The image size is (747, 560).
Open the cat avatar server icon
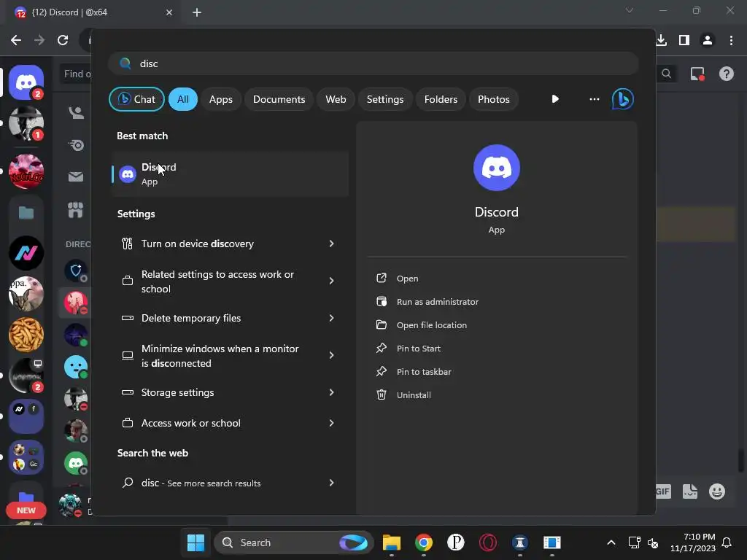pyautogui.click(x=26, y=294)
